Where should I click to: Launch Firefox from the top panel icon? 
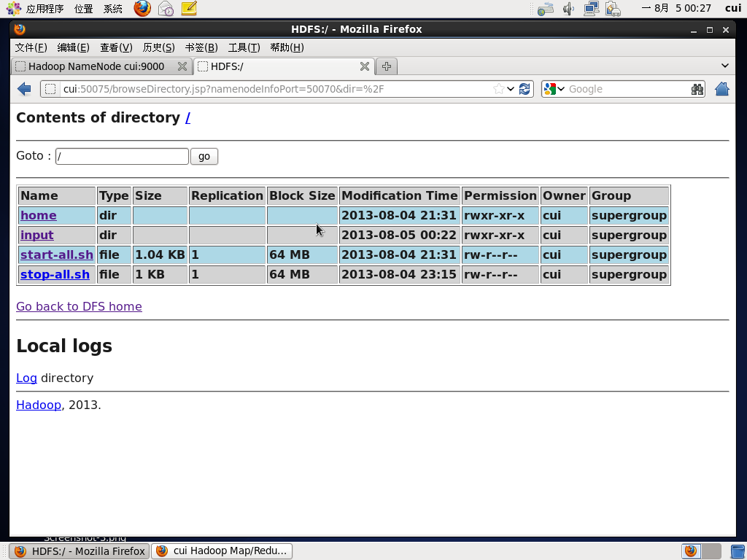tap(142, 8)
